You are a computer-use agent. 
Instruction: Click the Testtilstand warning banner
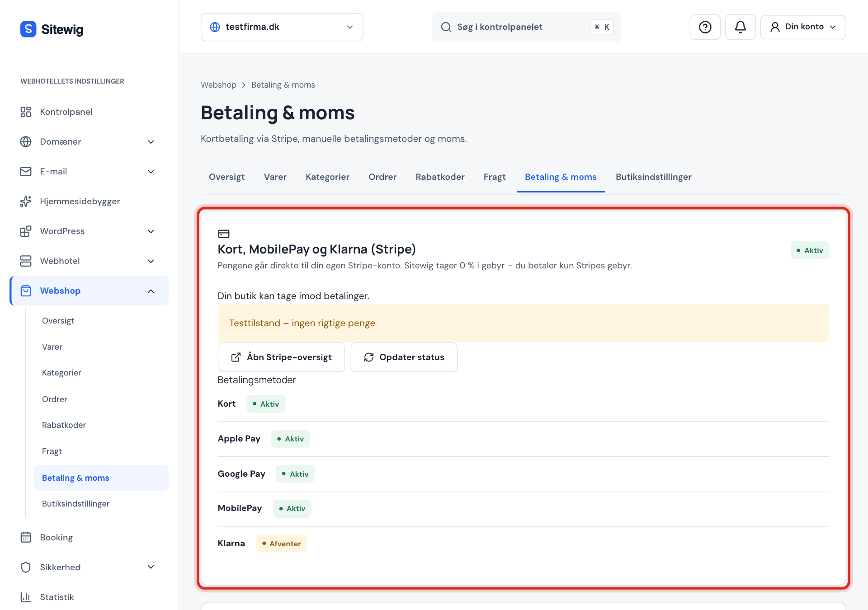[x=523, y=323]
